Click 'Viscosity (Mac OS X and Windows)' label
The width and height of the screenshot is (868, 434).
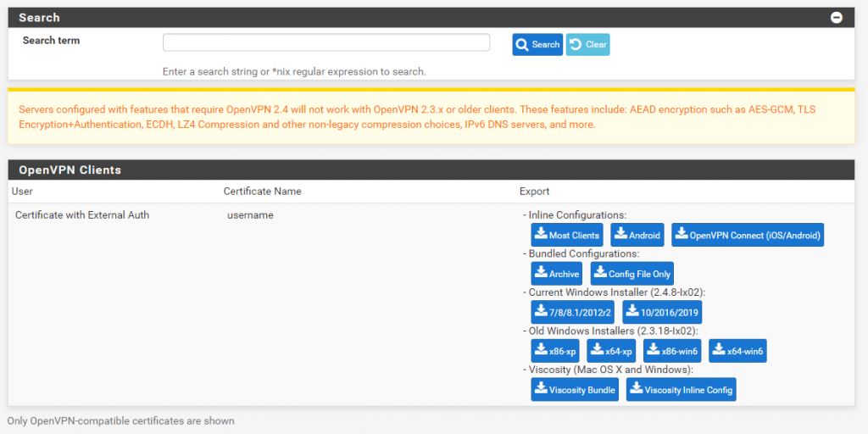point(608,370)
